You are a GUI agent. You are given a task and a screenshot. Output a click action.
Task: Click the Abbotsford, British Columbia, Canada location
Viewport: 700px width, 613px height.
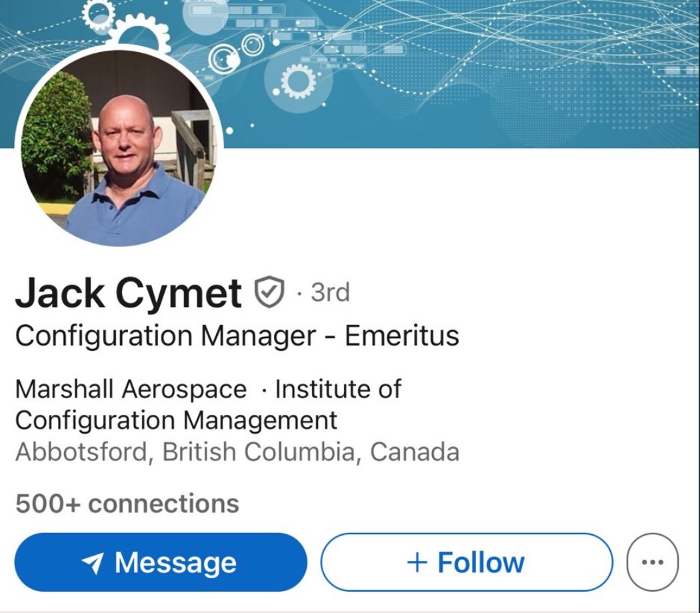point(237,452)
